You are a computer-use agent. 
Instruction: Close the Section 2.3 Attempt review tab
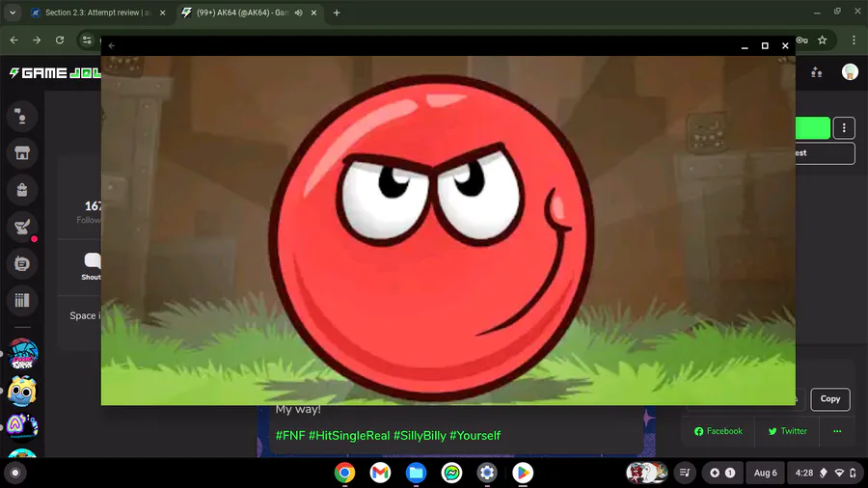click(162, 13)
